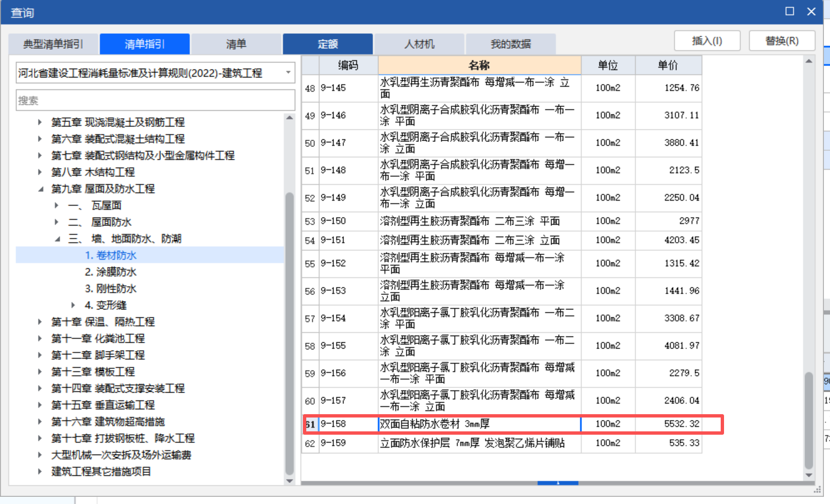Expand 第十章 保温、隔热工程 node

39,322
